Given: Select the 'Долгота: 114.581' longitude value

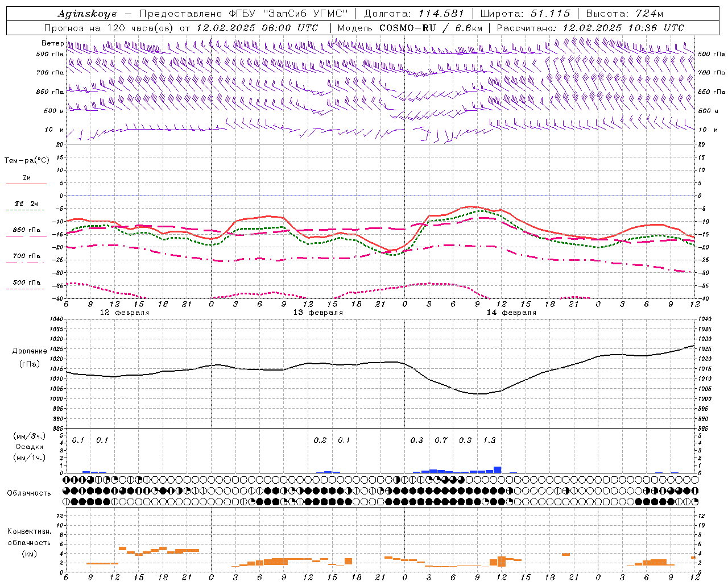Looking at the screenshot, I should pyautogui.click(x=414, y=14).
